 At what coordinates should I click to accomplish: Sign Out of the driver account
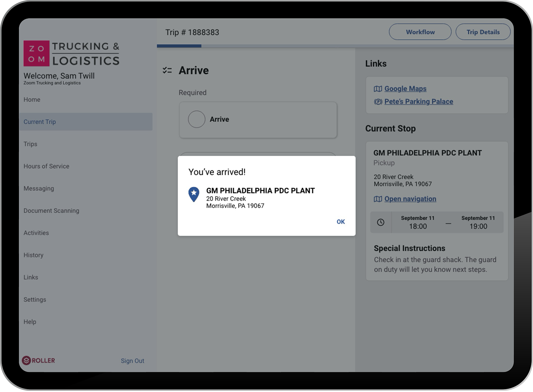132,361
